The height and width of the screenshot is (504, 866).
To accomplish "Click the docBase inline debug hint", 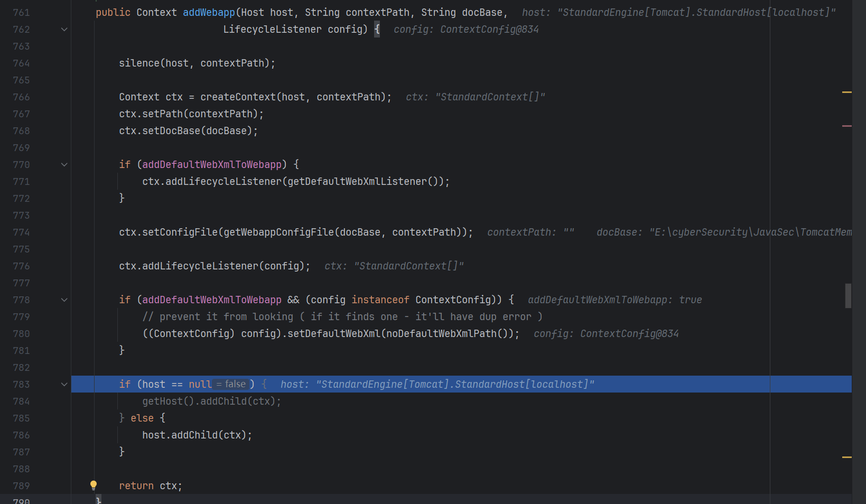I will [724, 232].
